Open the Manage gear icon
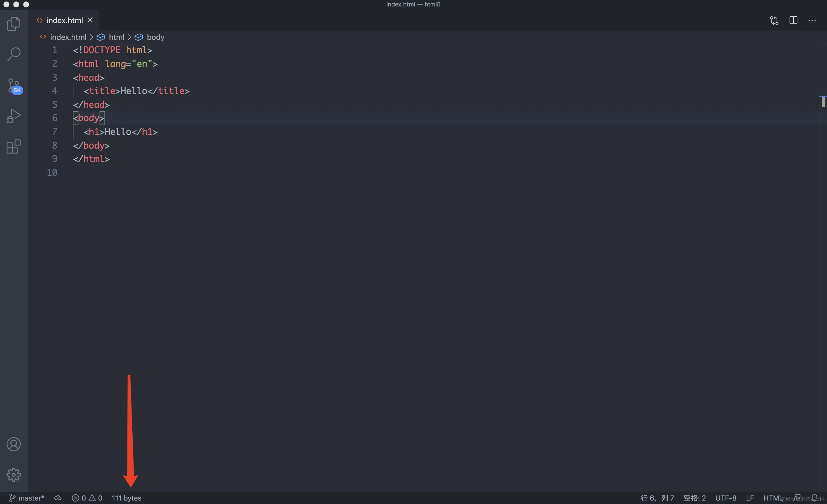Image resolution: width=827 pixels, height=504 pixels. click(13, 474)
